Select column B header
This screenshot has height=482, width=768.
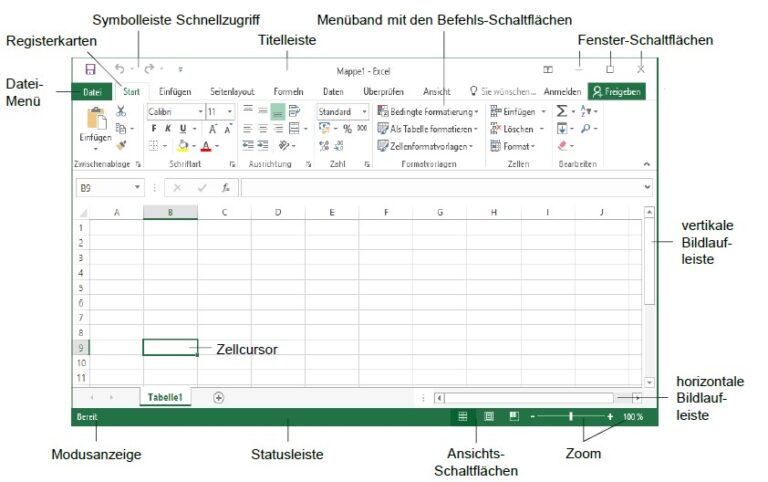pos(170,212)
